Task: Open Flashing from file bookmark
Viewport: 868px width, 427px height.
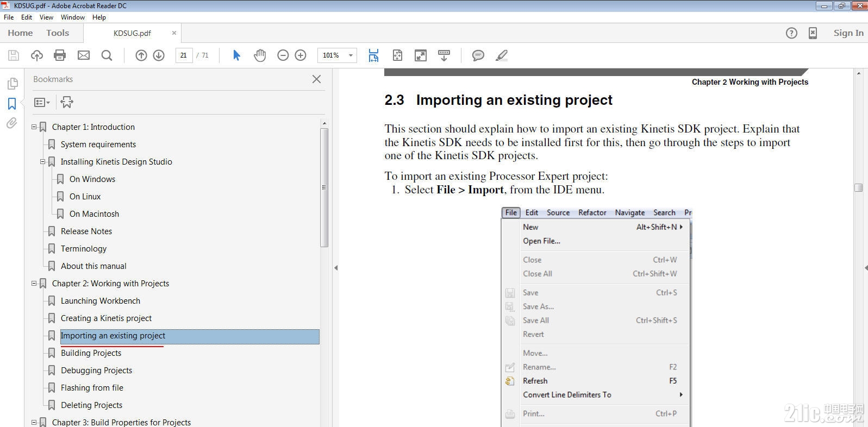Action: (92, 388)
